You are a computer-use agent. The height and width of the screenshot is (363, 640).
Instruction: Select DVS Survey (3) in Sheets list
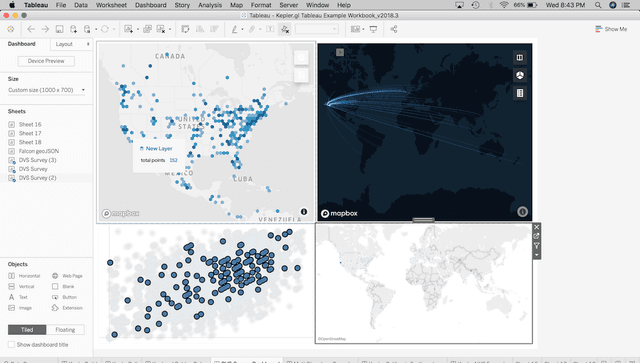pos(38,160)
